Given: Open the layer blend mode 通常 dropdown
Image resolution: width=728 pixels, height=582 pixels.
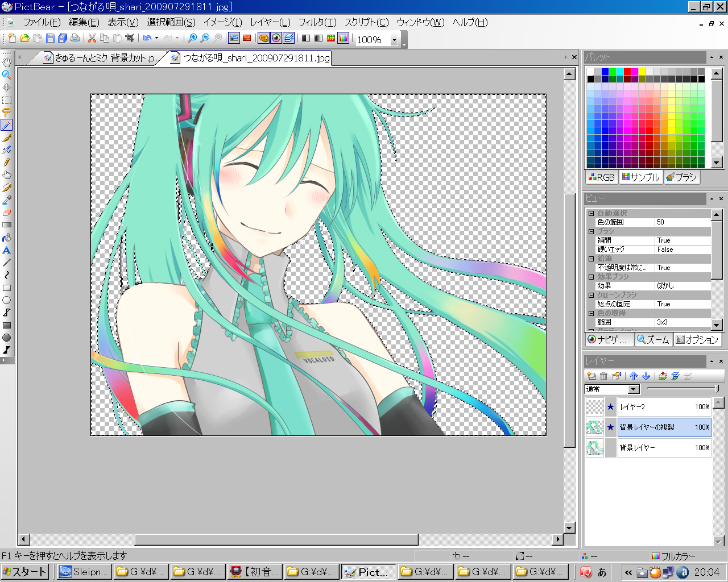Looking at the screenshot, I should [x=634, y=389].
